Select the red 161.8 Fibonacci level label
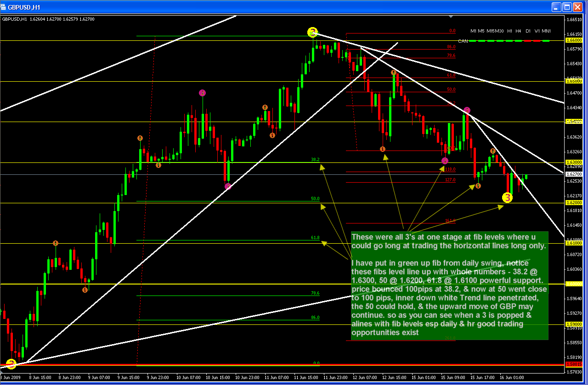588x385 pixels. pos(450,221)
